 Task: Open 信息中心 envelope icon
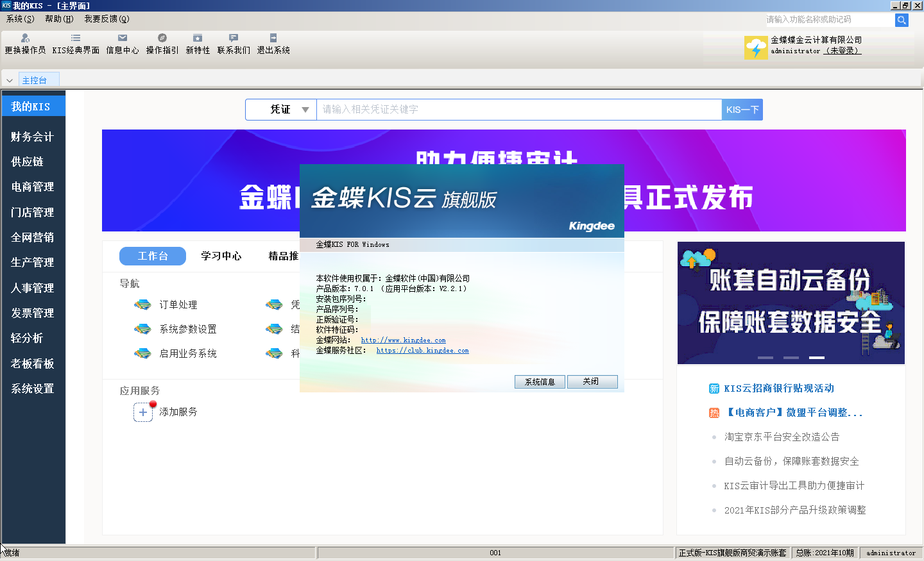[123, 38]
